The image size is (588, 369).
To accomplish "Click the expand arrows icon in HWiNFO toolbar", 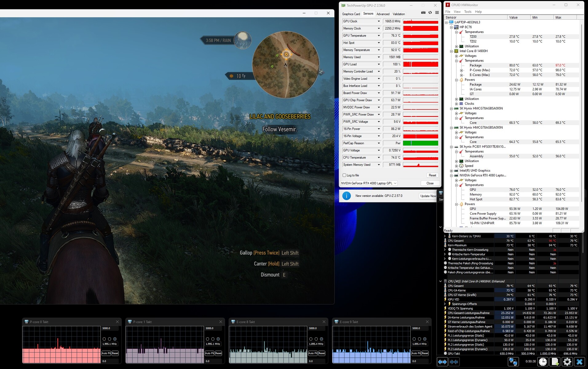I will point(443,362).
